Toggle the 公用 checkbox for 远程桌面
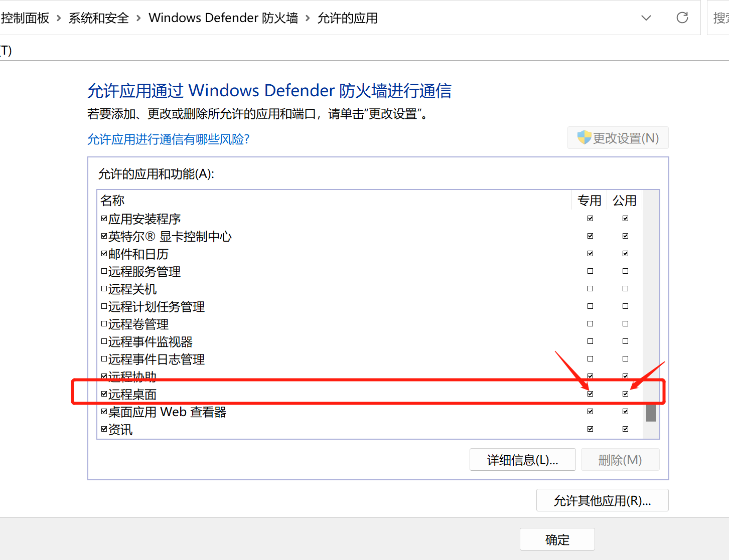This screenshot has width=729, height=560. click(x=625, y=394)
